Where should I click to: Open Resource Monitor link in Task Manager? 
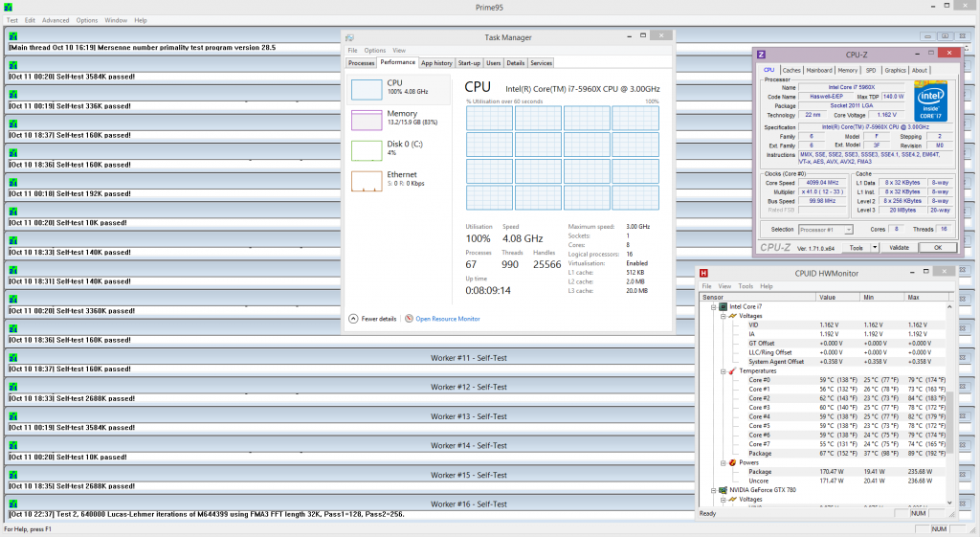click(448, 319)
